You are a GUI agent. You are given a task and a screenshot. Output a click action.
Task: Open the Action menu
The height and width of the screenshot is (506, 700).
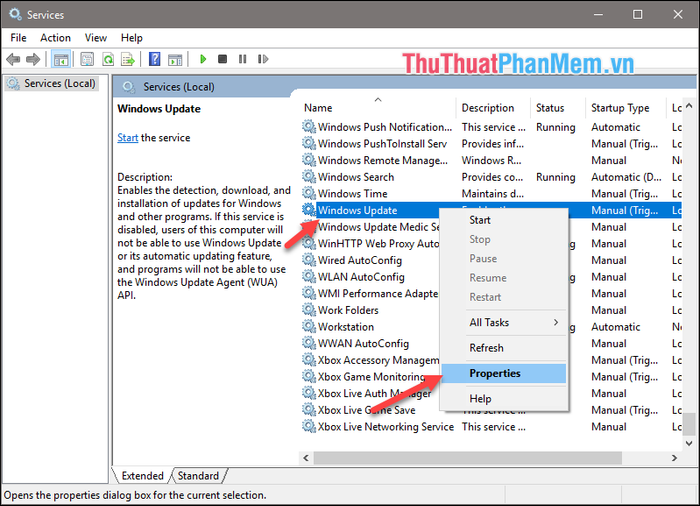[55, 38]
